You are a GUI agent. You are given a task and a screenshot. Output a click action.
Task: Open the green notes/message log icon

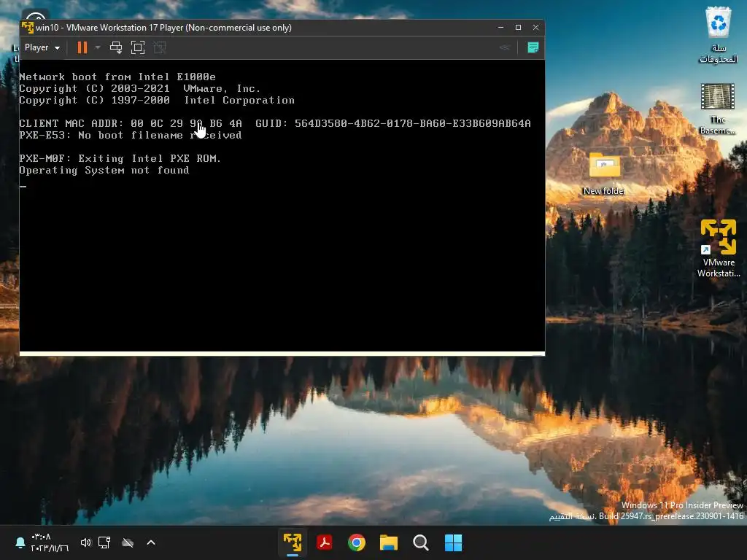click(533, 47)
